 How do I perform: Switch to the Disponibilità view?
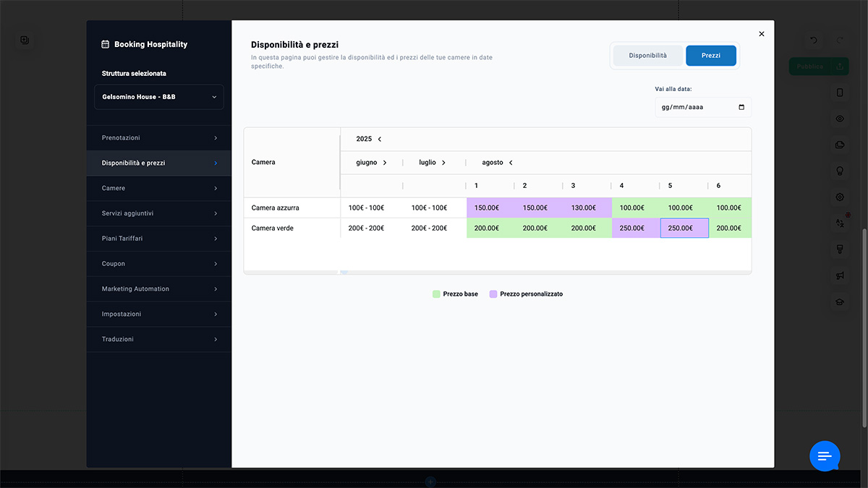point(647,56)
